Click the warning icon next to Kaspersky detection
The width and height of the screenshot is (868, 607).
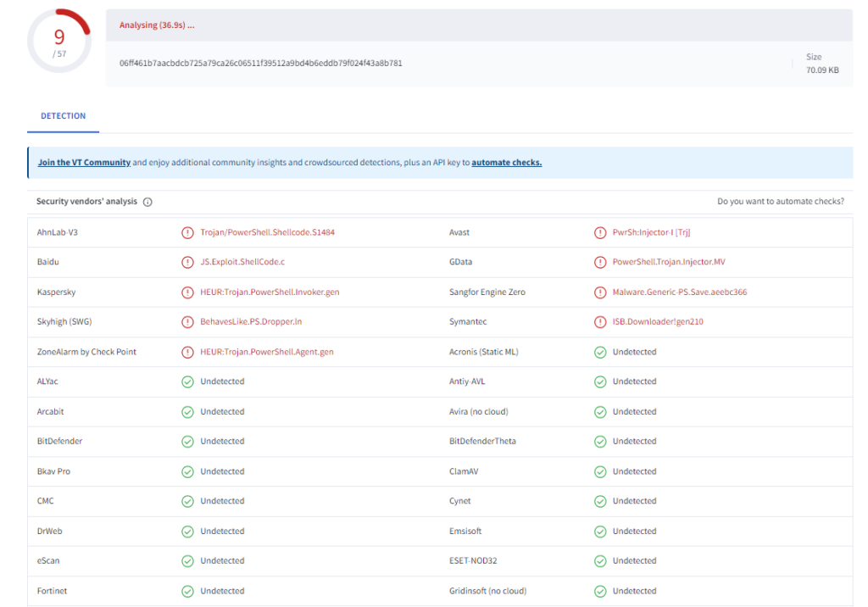(x=187, y=292)
